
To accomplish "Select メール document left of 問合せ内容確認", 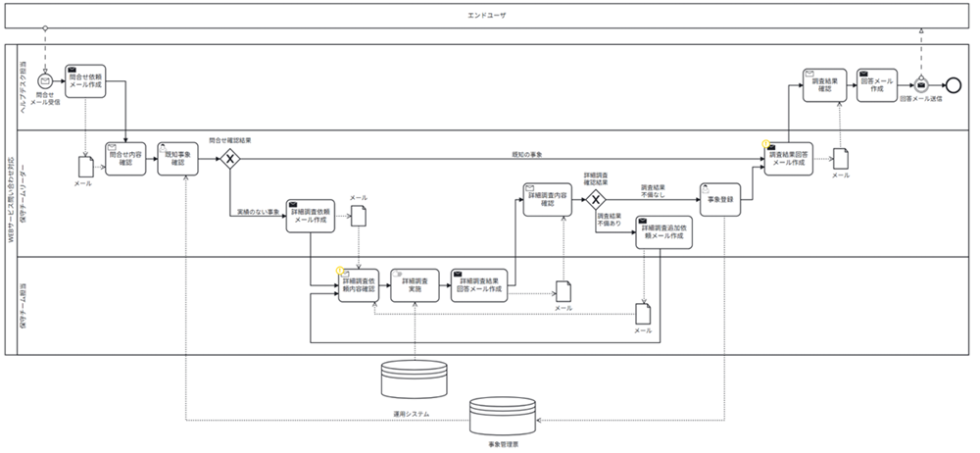I will tap(85, 167).
